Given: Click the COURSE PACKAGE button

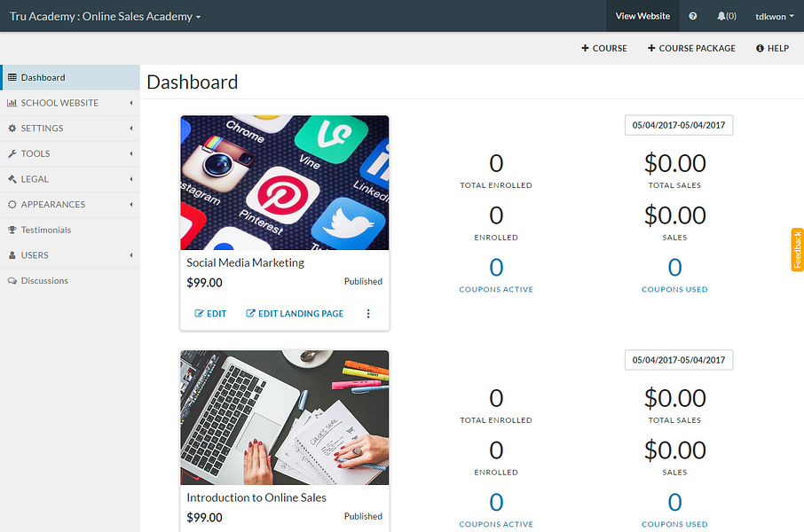Looking at the screenshot, I should [x=691, y=48].
